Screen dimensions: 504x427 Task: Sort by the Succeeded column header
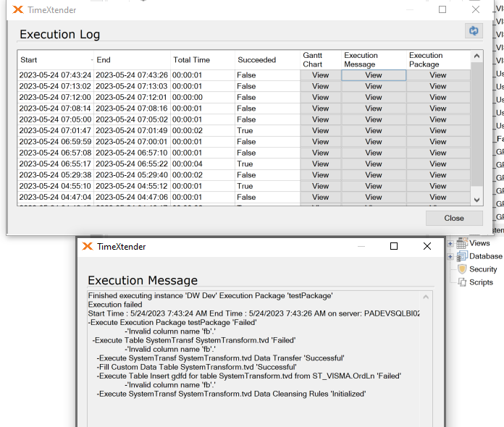pyautogui.click(x=267, y=60)
